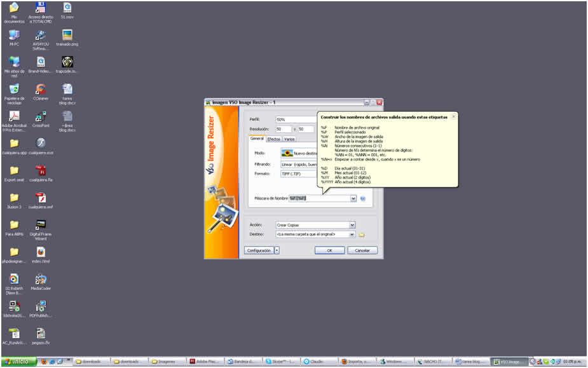Select the trapcode desktop icon

67,65
